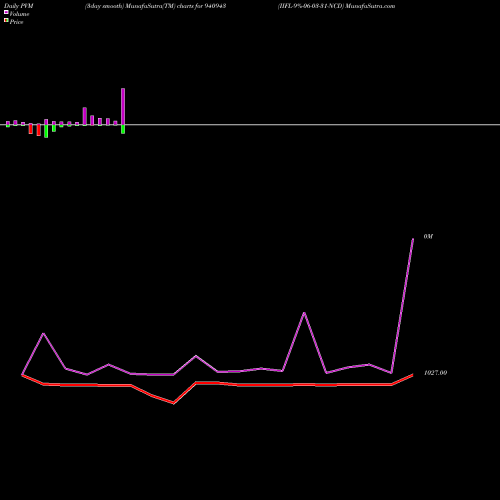Click the tallest magenta volume bar
This screenshot has height=500, width=500.
tap(123, 106)
